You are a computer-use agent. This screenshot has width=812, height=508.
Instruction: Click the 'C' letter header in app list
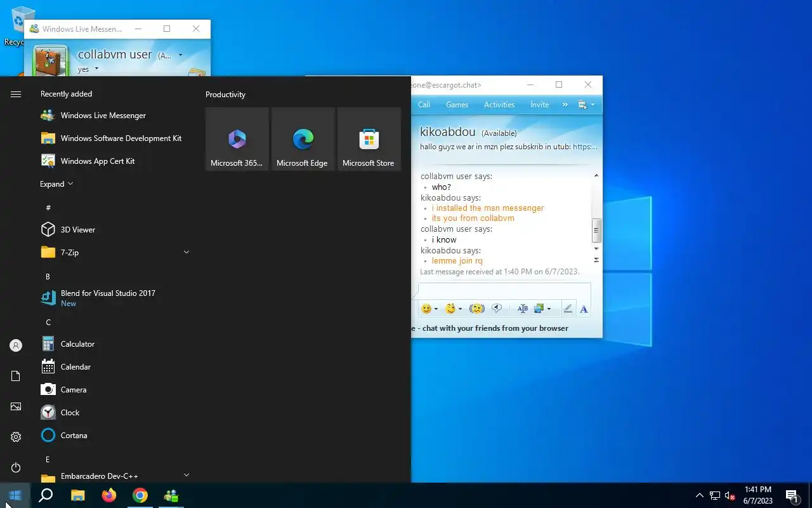pyautogui.click(x=48, y=322)
